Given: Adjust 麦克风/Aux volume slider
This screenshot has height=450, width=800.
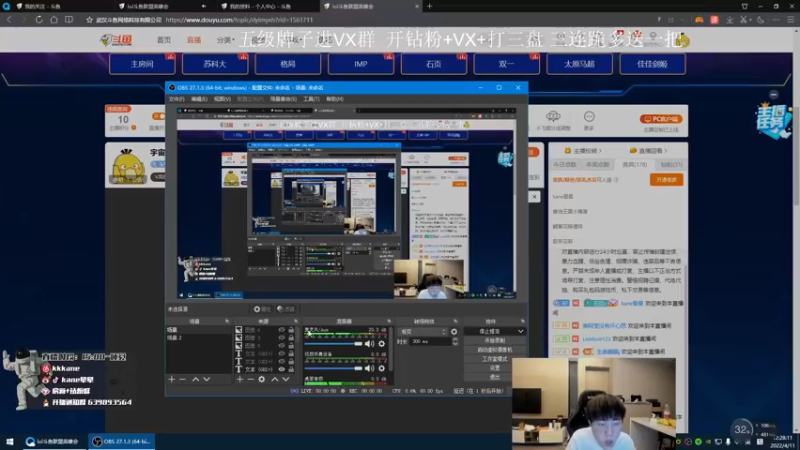Looking at the screenshot, I should (x=334, y=343).
